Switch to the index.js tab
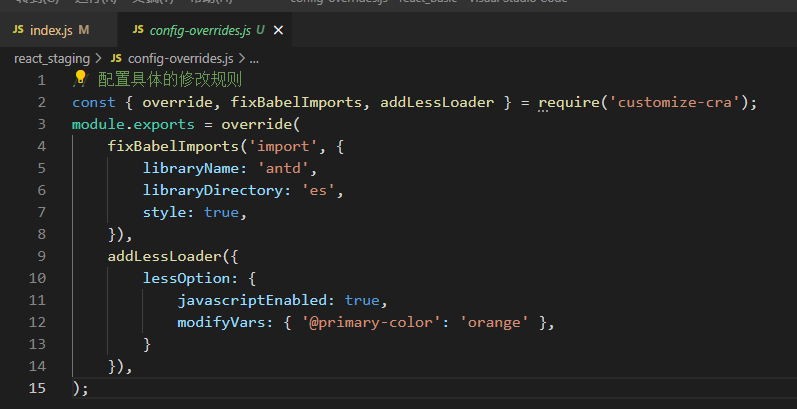This screenshot has height=409, width=797. [58, 30]
